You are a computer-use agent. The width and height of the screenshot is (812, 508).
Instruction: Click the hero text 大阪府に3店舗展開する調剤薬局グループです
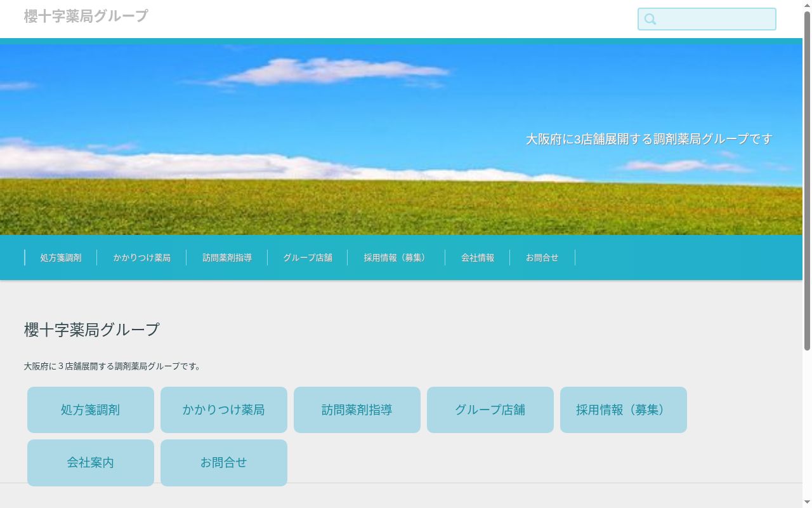(650, 138)
